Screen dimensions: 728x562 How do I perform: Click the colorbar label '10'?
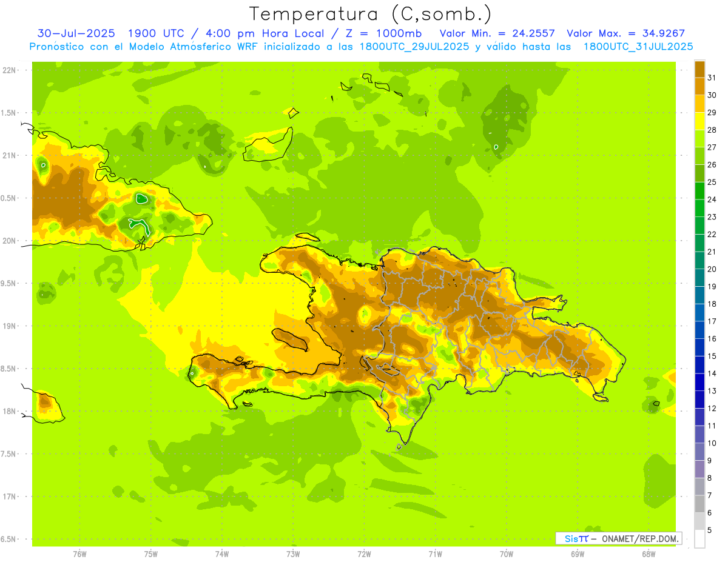coord(712,443)
